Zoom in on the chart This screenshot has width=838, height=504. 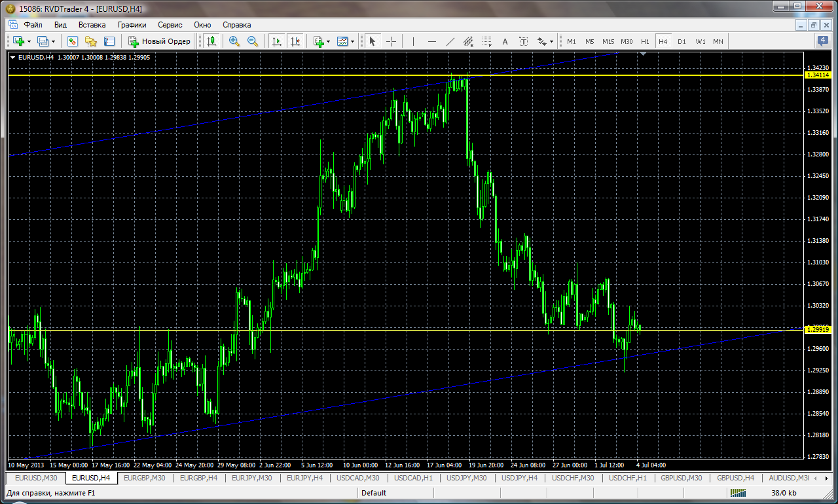234,41
